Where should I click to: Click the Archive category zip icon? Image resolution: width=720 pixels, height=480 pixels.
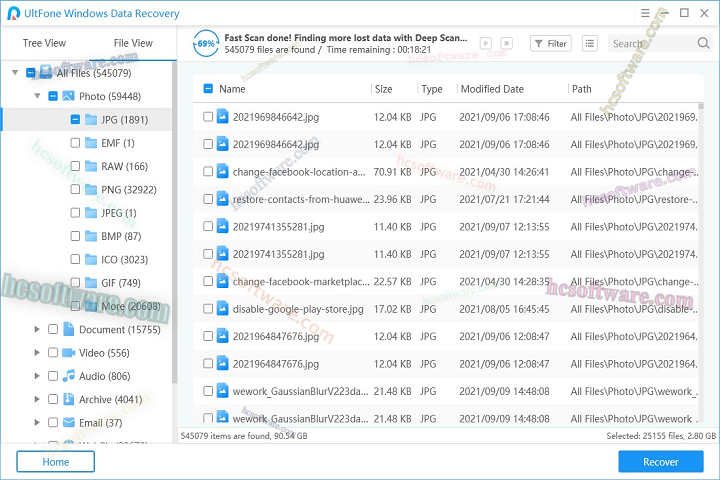pyautogui.click(x=68, y=399)
